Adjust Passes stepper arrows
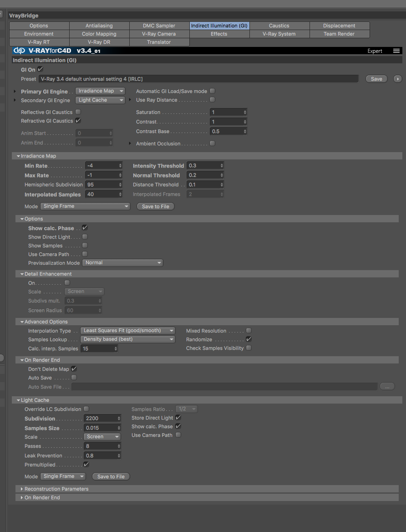This screenshot has width=406, height=532. click(119, 446)
